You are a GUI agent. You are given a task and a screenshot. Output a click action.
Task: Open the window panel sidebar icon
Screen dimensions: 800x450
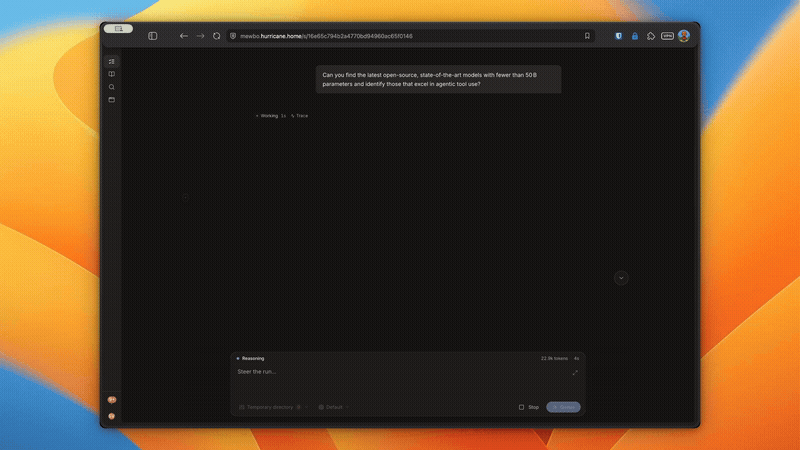coord(112,100)
